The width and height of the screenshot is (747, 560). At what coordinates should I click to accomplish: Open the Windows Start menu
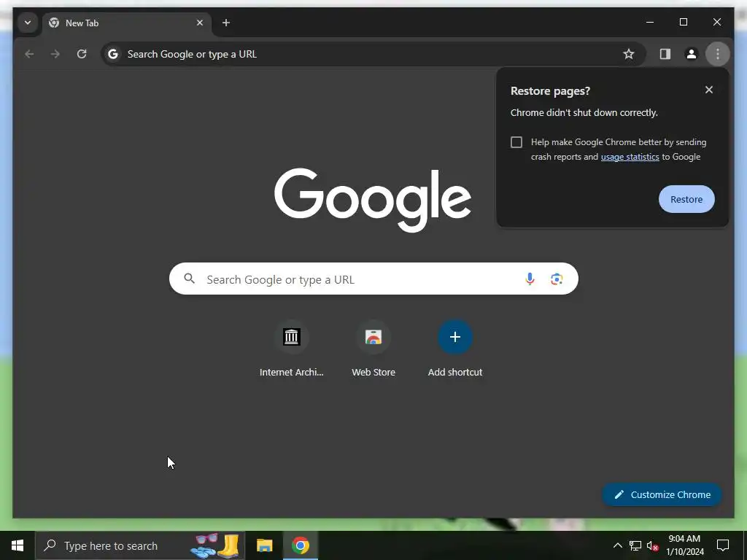pos(18,545)
